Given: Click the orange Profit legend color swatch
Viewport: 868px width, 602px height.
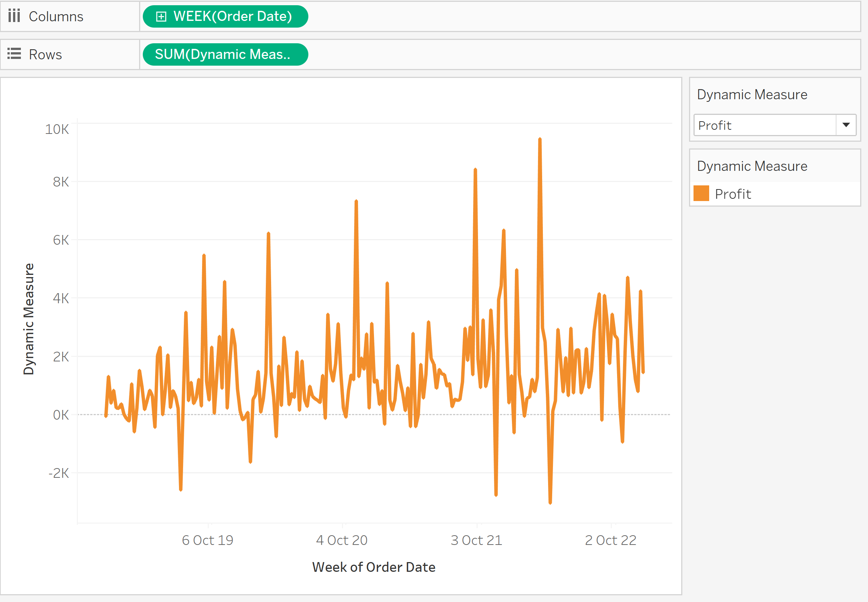Looking at the screenshot, I should click(701, 194).
